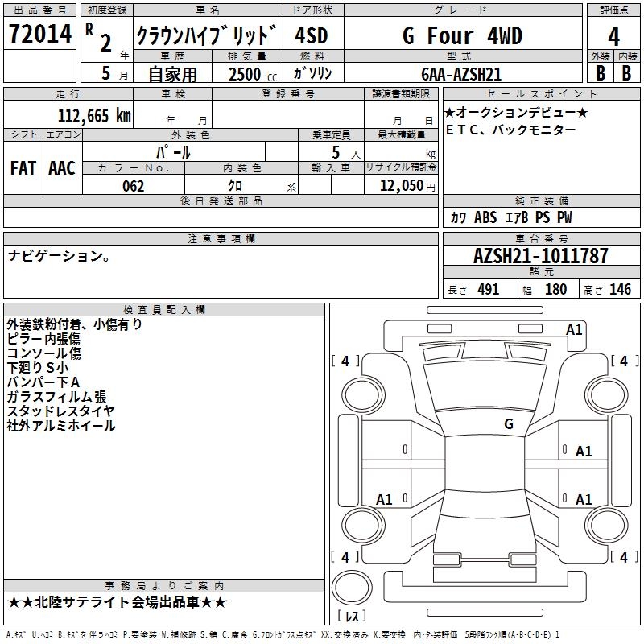Image resolution: width=644 pixels, height=644 pixels.
Task: Select the lot number 72014
Action: tap(39, 34)
